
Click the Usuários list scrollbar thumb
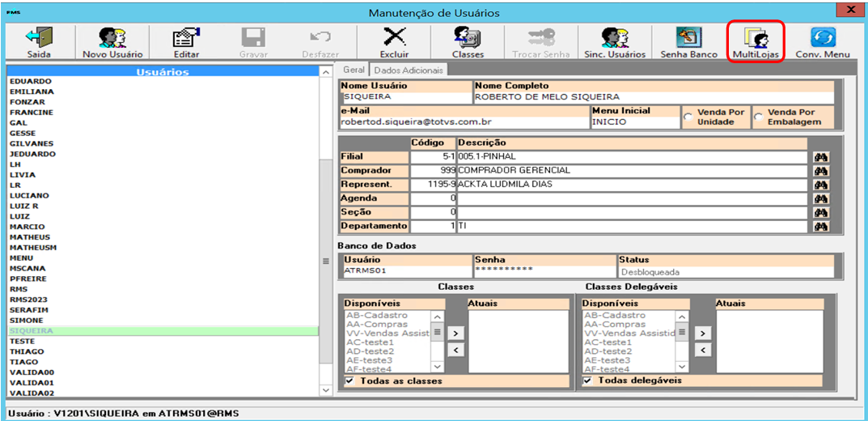326,262
